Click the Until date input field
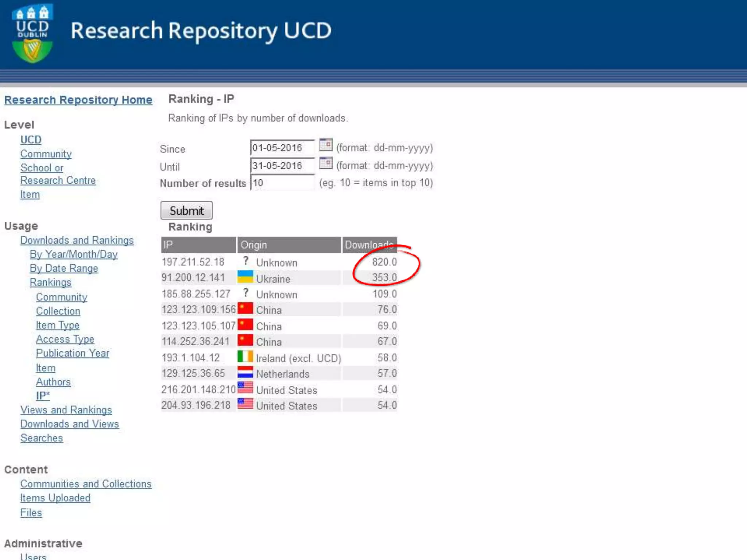 pos(282,166)
